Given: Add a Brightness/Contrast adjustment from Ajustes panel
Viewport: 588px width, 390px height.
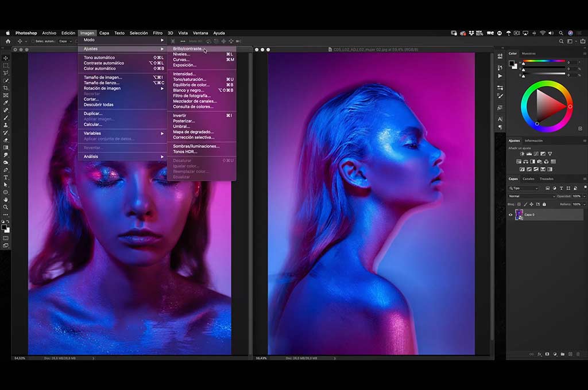Looking at the screenshot, I should click(522, 154).
